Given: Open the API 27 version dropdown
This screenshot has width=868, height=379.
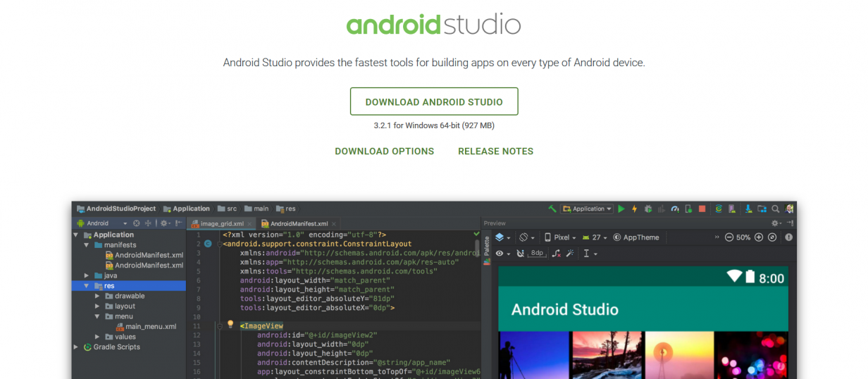Looking at the screenshot, I should pyautogui.click(x=595, y=237).
